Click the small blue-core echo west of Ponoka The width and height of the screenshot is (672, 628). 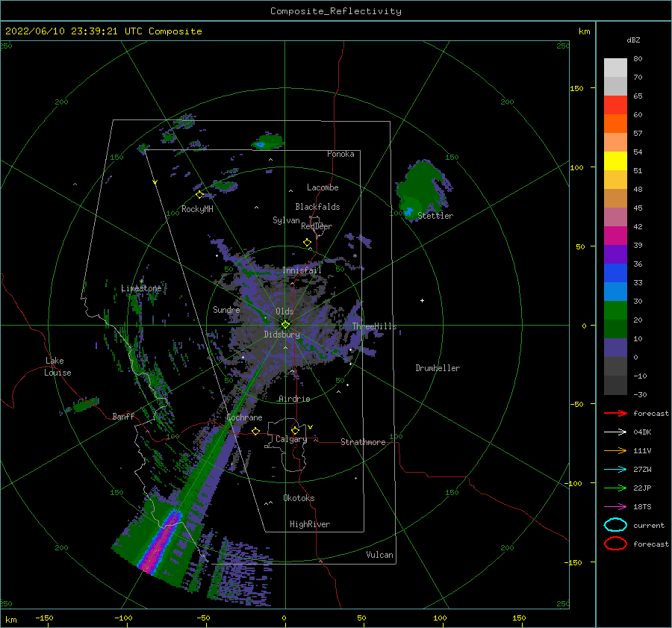click(x=267, y=142)
